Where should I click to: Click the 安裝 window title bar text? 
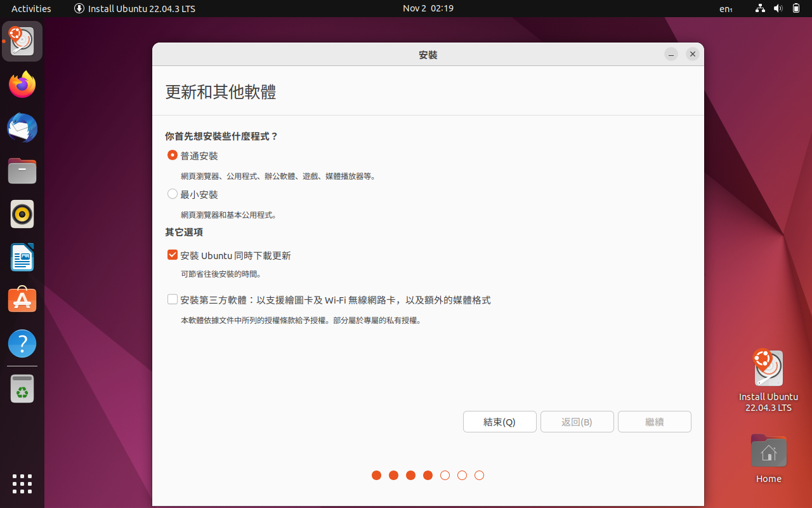(x=428, y=55)
